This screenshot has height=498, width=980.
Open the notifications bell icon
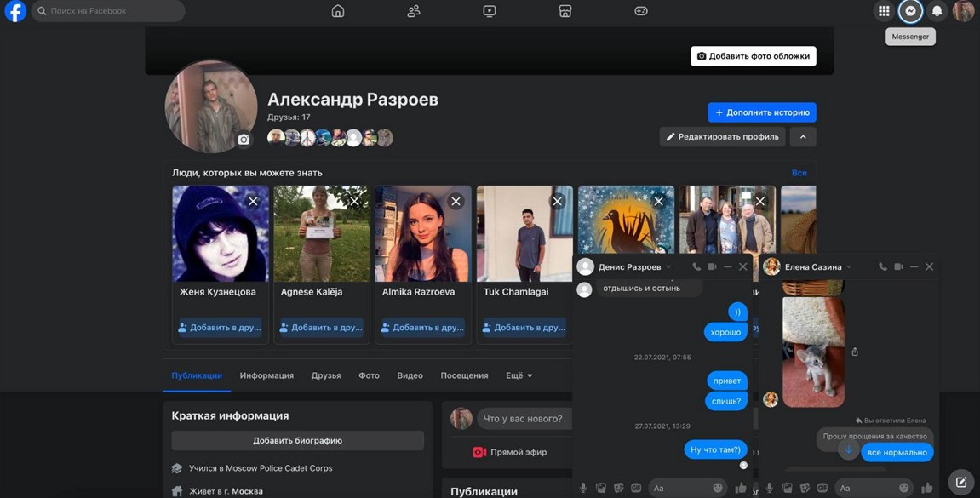(937, 11)
